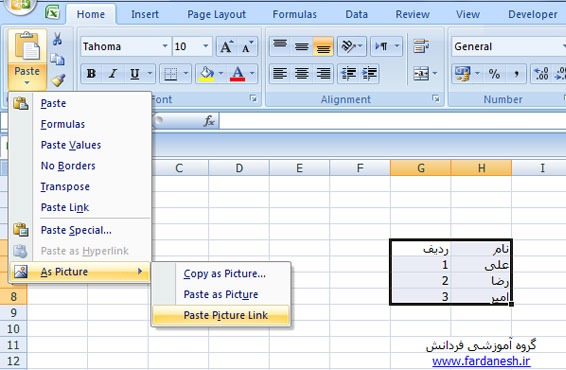Open the Merge and Center dropdown arrow
566x370 pixels.
click(435, 74)
